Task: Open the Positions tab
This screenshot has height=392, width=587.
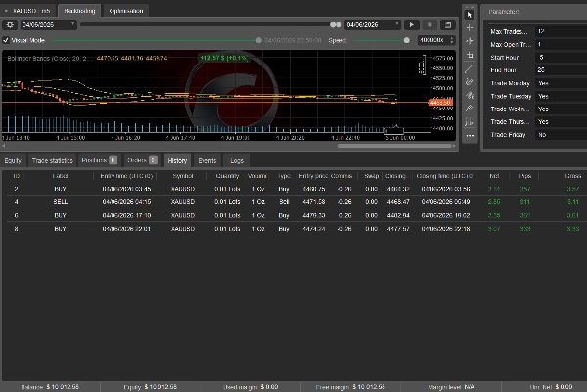Action: tap(99, 161)
